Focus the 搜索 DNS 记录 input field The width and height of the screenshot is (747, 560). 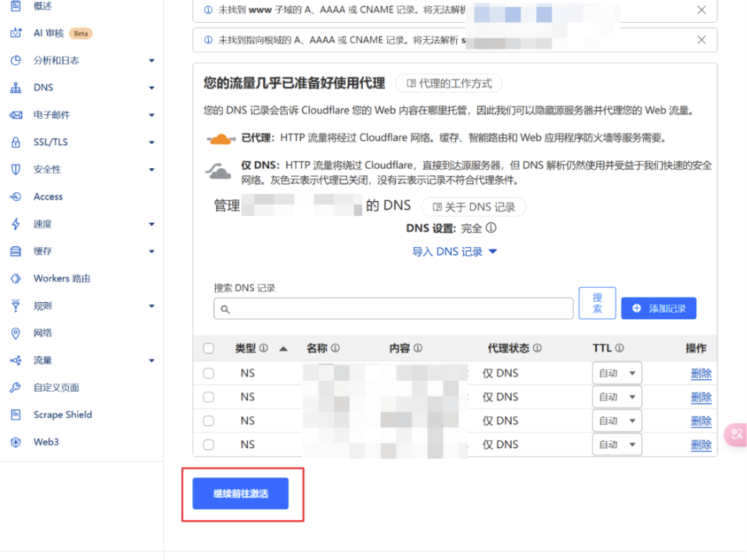click(x=393, y=309)
